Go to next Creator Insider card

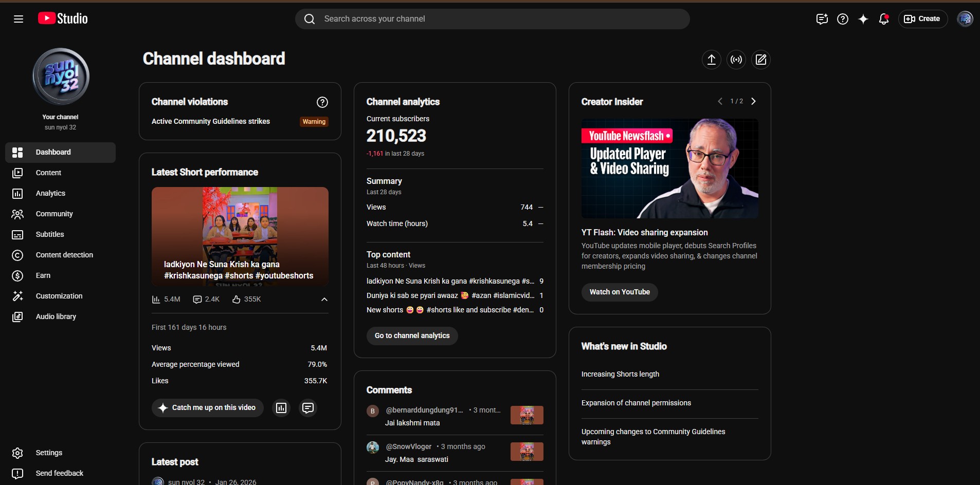[754, 101]
